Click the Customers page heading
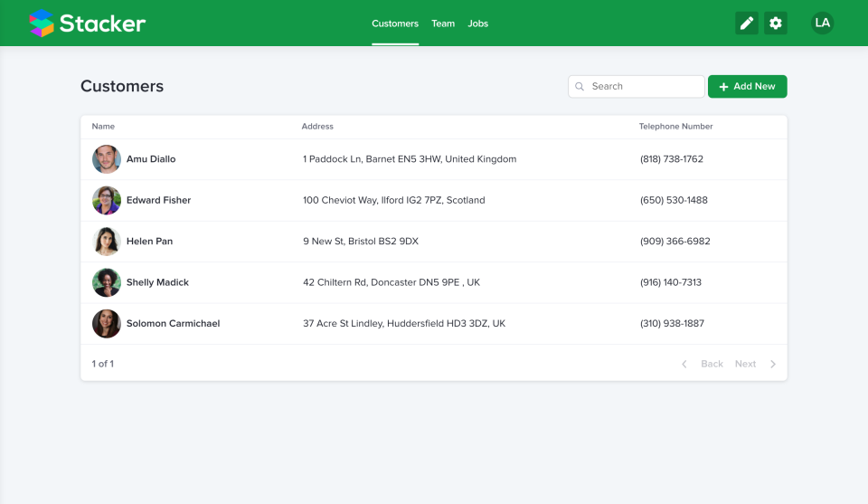The image size is (868, 504). click(122, 86)
